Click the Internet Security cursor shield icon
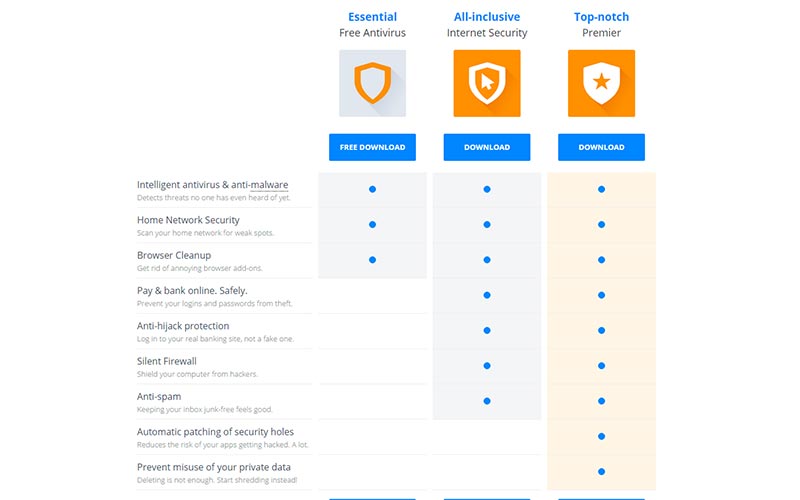800x500 pixels. click(x=487, y=83)
